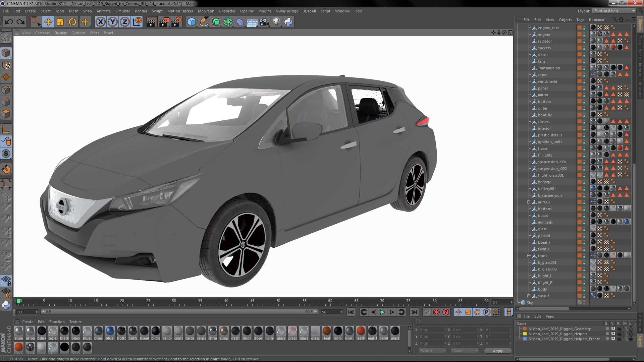Open the timeline film strip icon
Screen dimensions: 644x362
(509, 312)
